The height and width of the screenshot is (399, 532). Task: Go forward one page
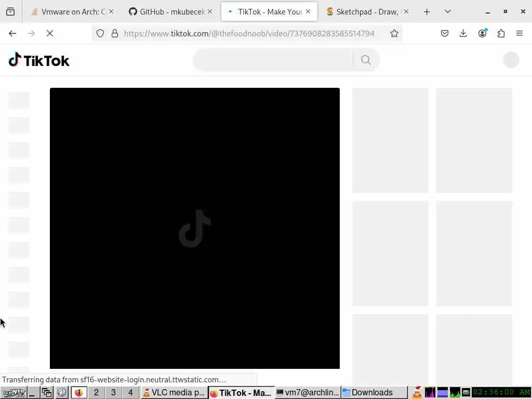point(31,33)
